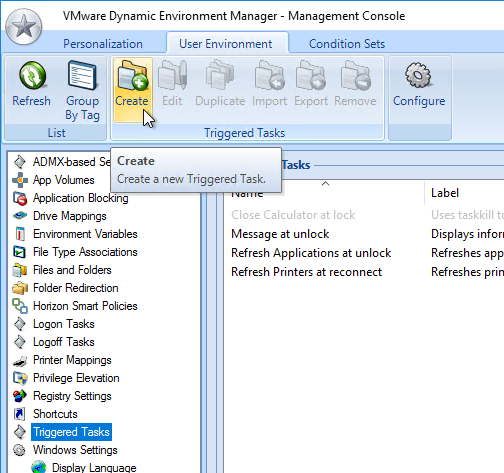Select Windows Settings in the tree
504x473 pixels.
[x=75, y=450]
